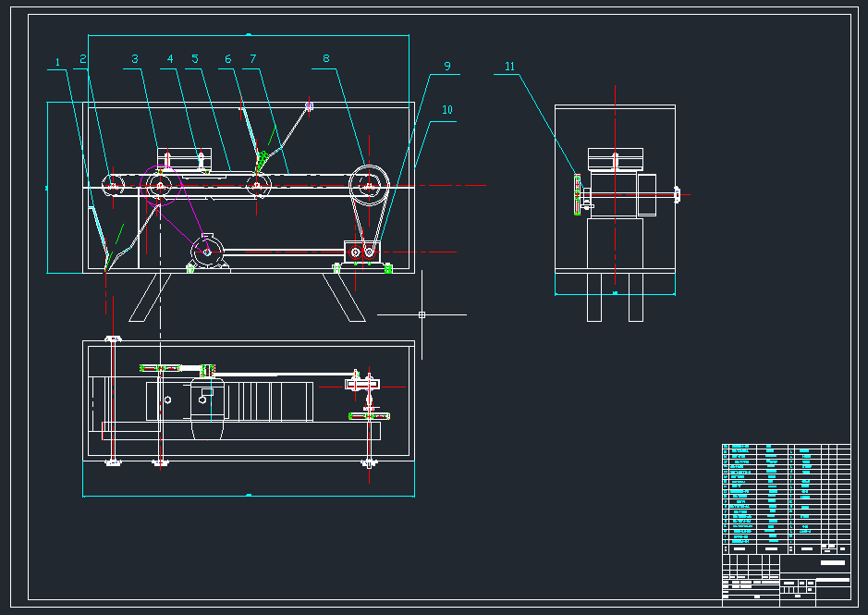Select the parts list table

coord(786,498)
